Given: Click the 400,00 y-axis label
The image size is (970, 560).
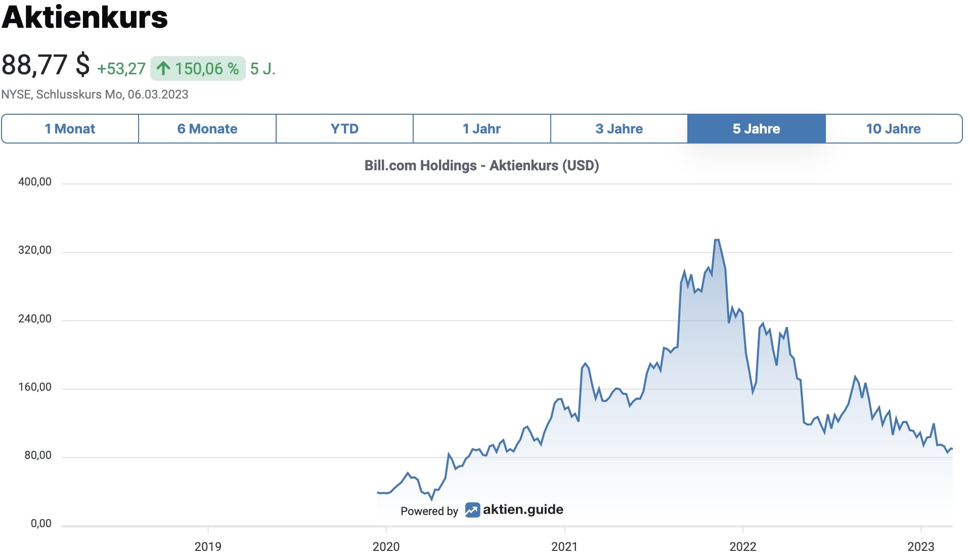Looking at the screenshot, I should [x=35, y=182].
